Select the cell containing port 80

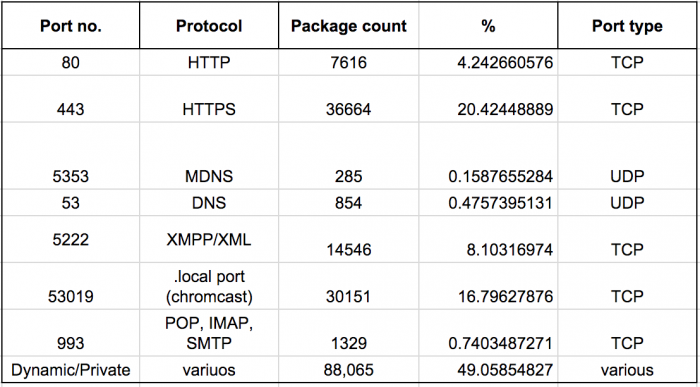tap(71, 62)
